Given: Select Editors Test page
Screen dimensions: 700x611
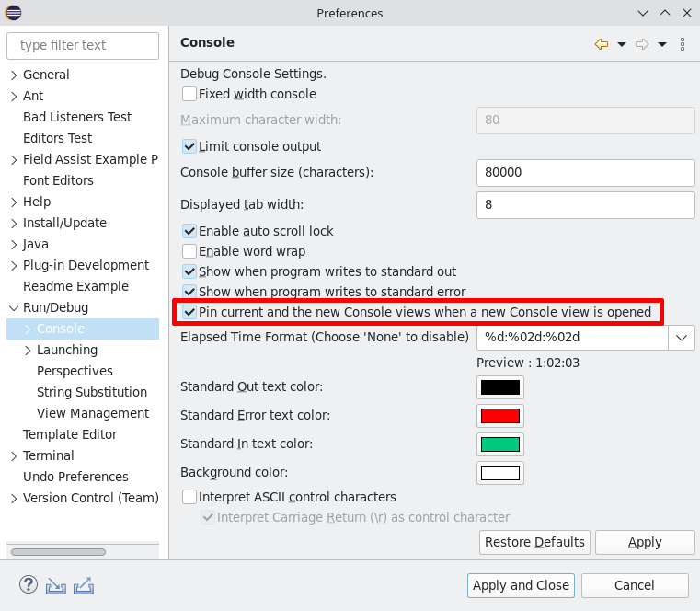Looking at the screenshot, I should (x=58, y=138).
